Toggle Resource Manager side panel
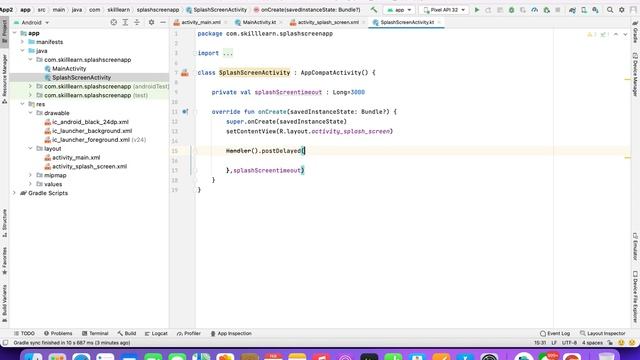This screenshot has height=360, width=640. [x=4, y=78]
